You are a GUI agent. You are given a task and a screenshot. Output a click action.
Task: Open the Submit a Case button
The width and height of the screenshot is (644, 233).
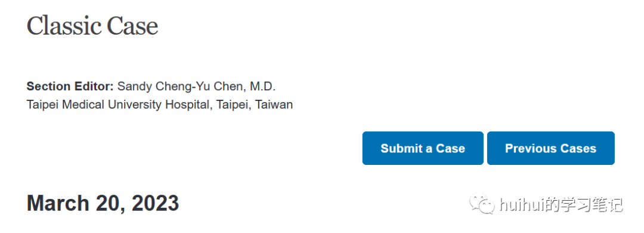[423, 148]
